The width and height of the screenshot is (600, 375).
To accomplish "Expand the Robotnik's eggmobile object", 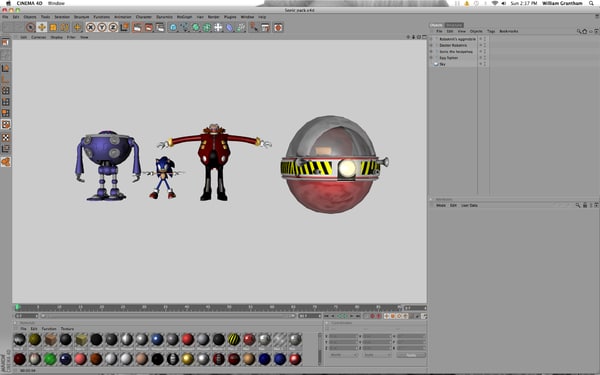I will tap(431, 39).
